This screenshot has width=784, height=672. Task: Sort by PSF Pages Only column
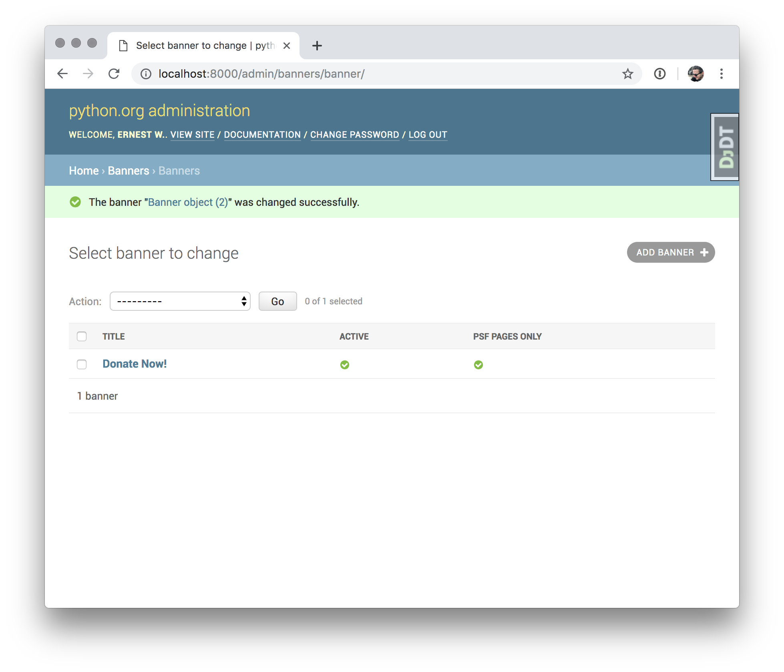coord(507,336)
